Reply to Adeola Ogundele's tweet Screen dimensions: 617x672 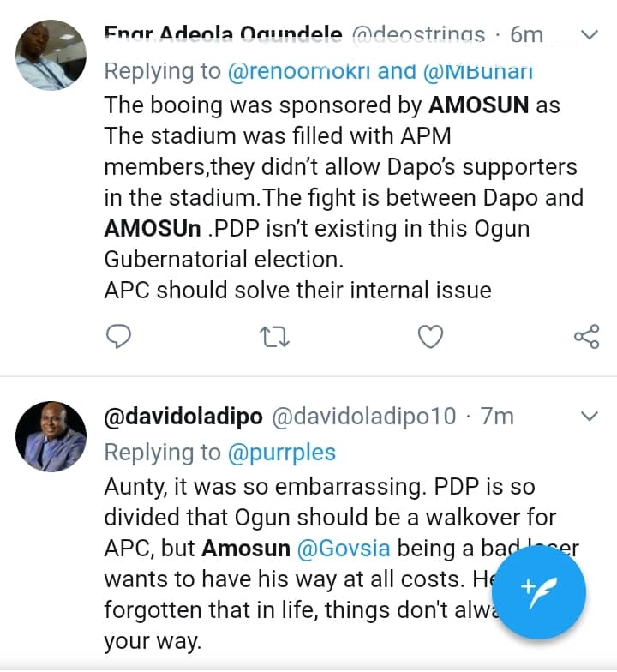pos(117,337)
